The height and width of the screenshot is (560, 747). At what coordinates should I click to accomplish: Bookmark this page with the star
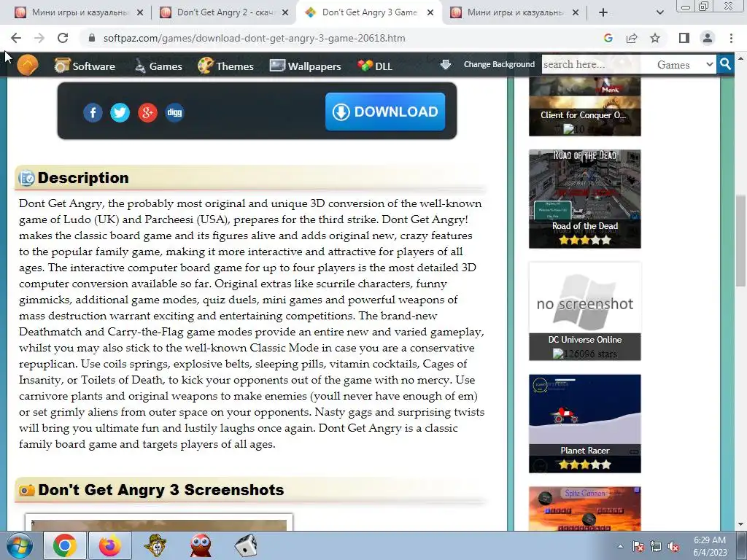(655, 38)
